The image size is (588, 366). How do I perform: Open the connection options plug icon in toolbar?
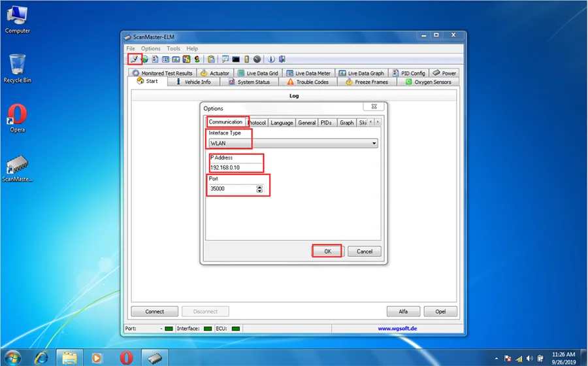coord(134,59)
